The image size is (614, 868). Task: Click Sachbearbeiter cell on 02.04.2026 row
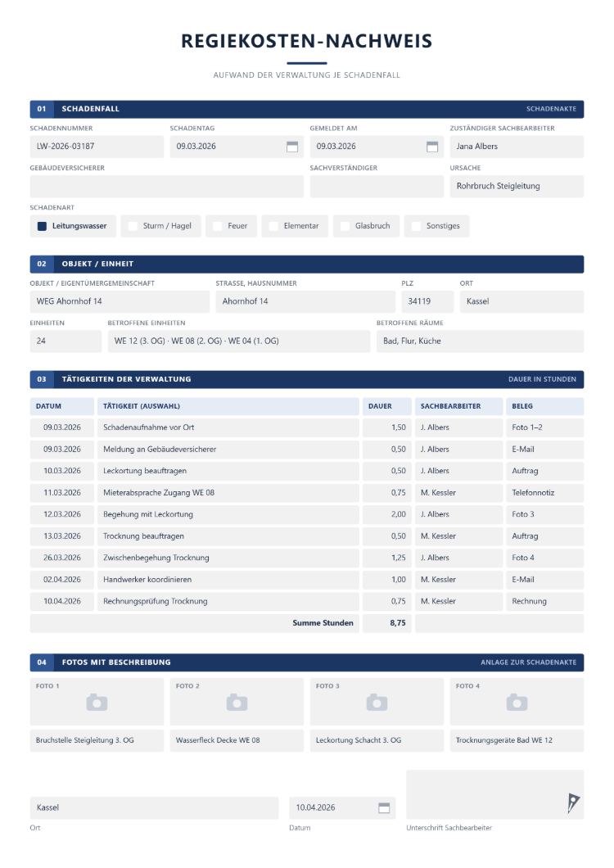click(x=459, y=580)
